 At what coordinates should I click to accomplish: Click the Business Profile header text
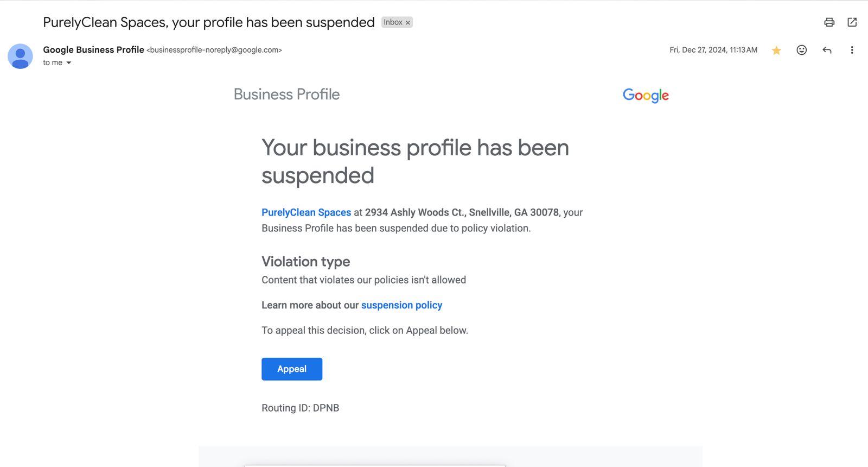coord(286,94)
